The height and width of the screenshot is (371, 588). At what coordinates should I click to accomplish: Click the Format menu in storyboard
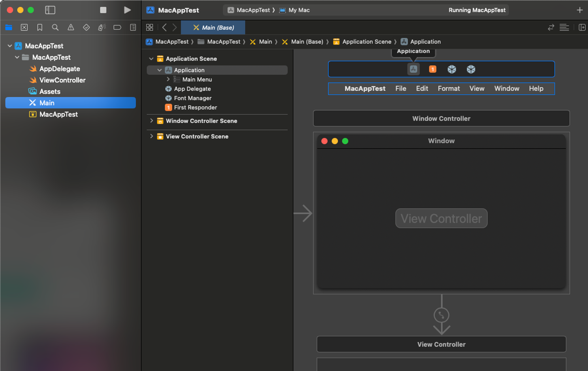point(448,88)
